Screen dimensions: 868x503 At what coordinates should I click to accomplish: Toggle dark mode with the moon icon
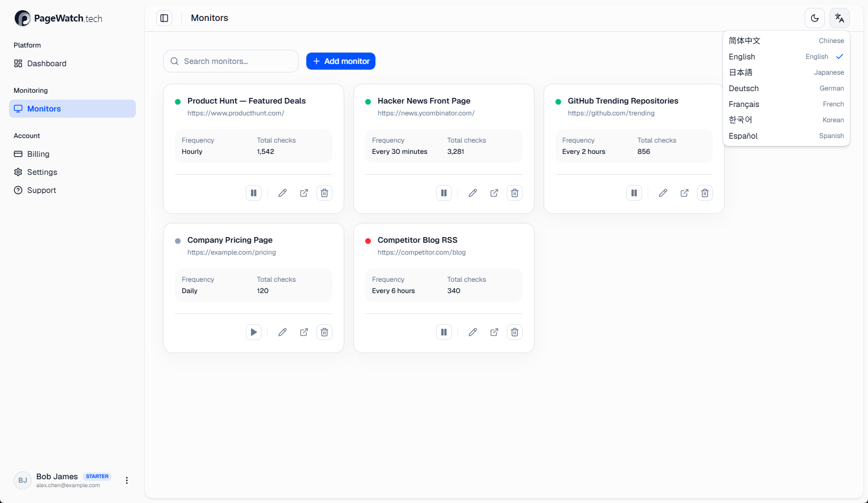pyautogui.click(x=815, y=18)
